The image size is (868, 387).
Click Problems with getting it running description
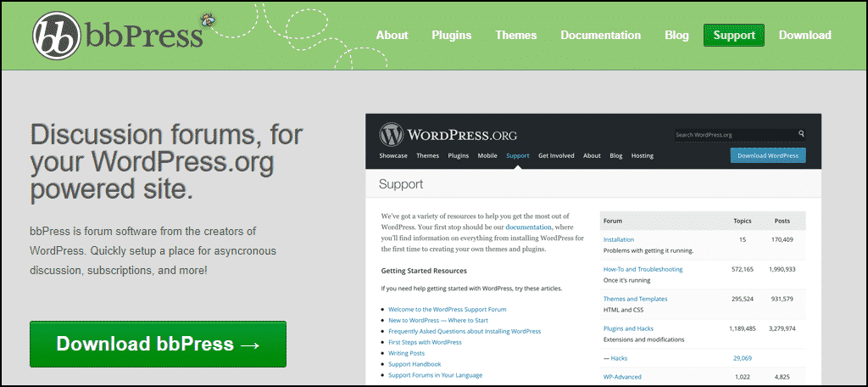pyautogui.click(x=648, y=250)
